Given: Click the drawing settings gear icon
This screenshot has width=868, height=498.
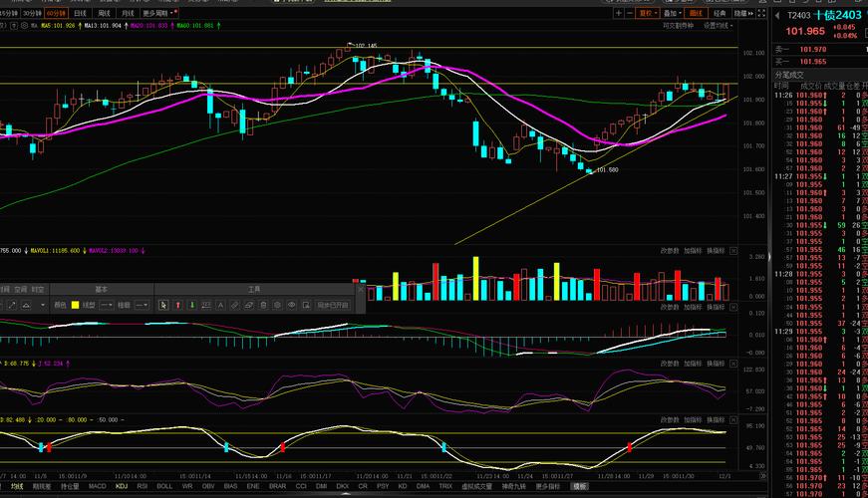Looking at the screenshot, I should 277,305.
